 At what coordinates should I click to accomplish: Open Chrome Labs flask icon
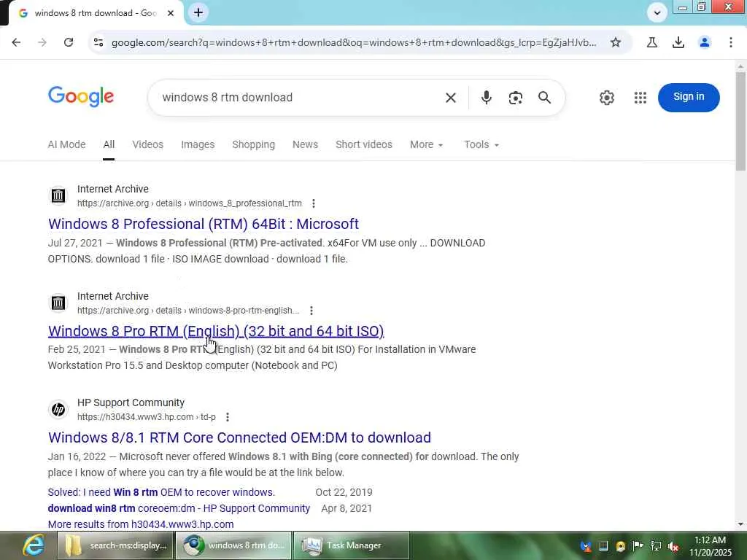point(652,42)
